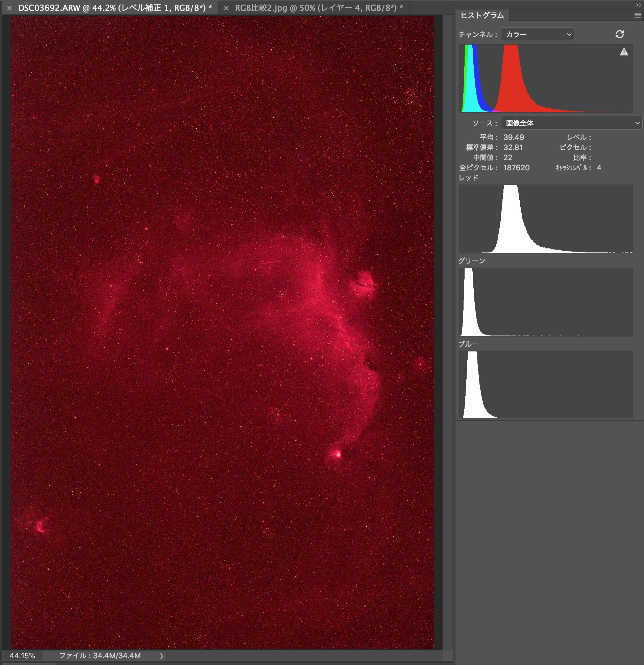644x665 pixels.
Task: Collapse the panel with the double-arrow icon
Action: tap(638, 5)
